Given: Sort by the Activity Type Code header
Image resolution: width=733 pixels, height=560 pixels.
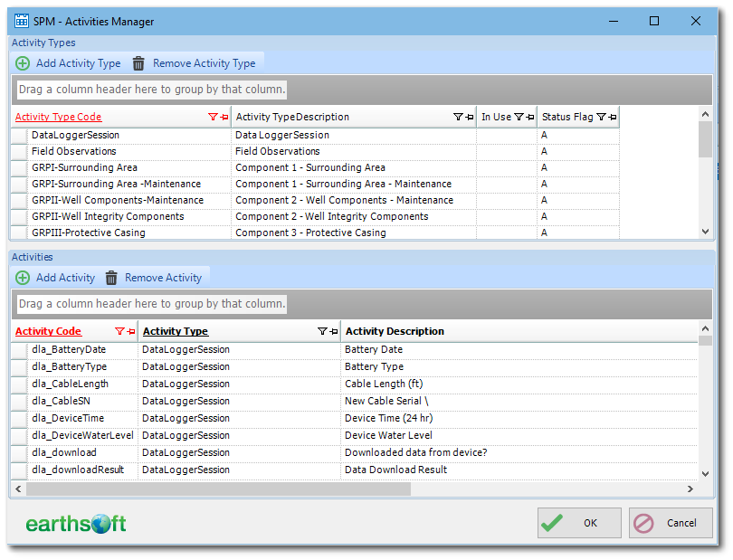Looking at the screenshot, I should pos(58,117).
